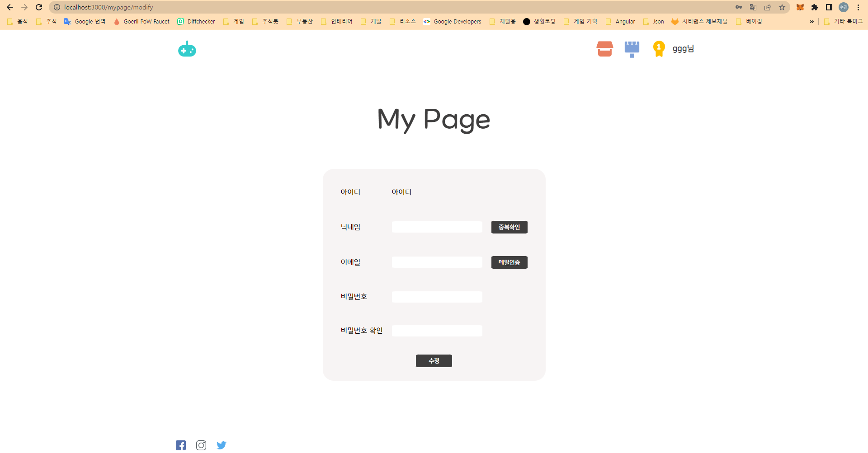This screenshot has width=868, height=453.
Task: Open the MetaMask fox extension icon
Action: (x=800, y=7)
